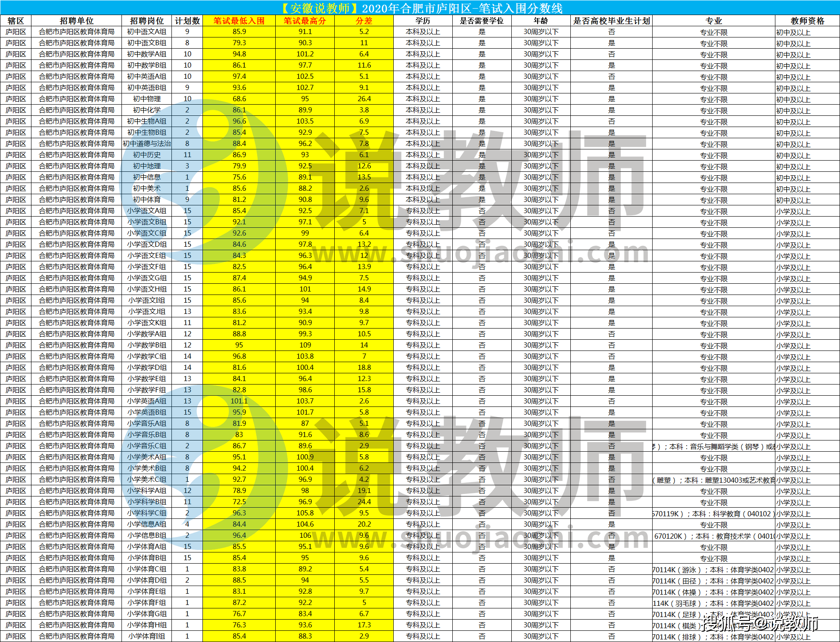The image size is (840, 642).
Task: Click the 17.3 score gap for 小学体育H组
Action: point(364,625)
